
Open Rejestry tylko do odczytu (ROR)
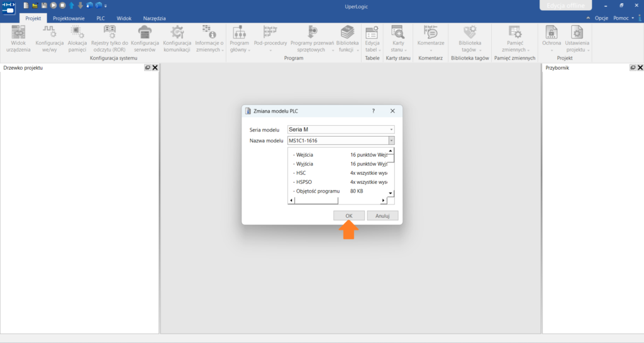tap(109, 39)
